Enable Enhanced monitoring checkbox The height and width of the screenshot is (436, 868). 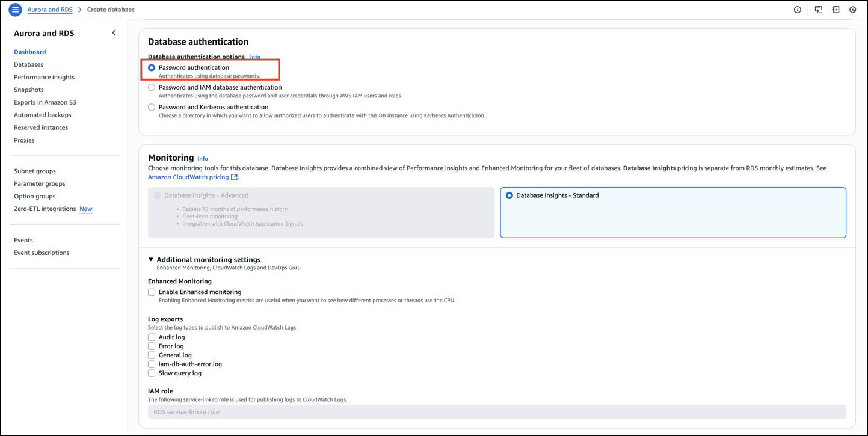(x=152, y=292)
